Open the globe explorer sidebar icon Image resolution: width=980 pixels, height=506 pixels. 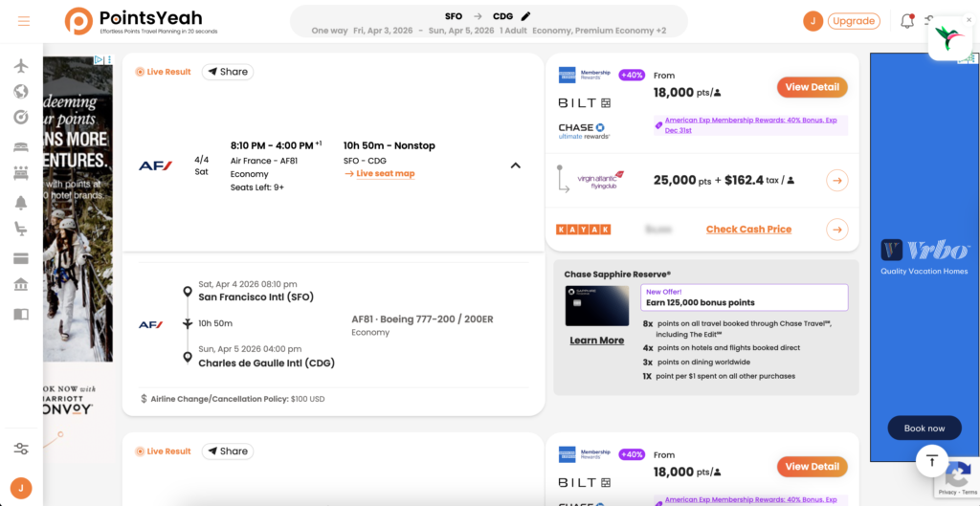click(x=21, y=92)
